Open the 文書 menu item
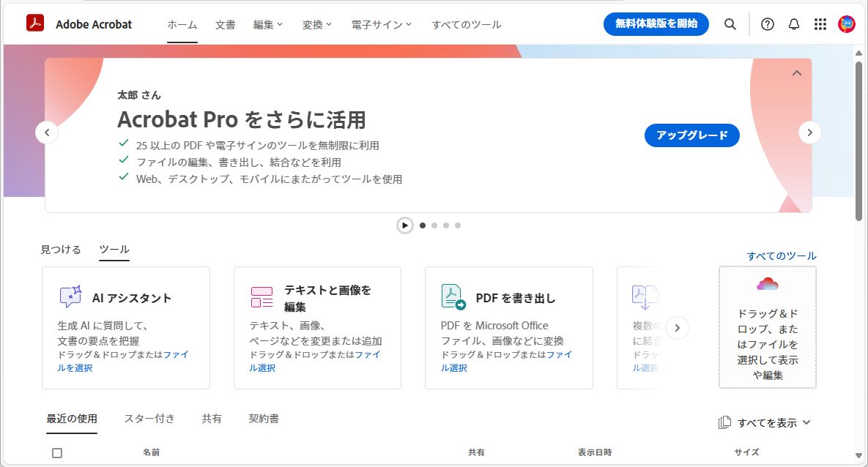The image size is (868, 467). click(x=226, y=24)
